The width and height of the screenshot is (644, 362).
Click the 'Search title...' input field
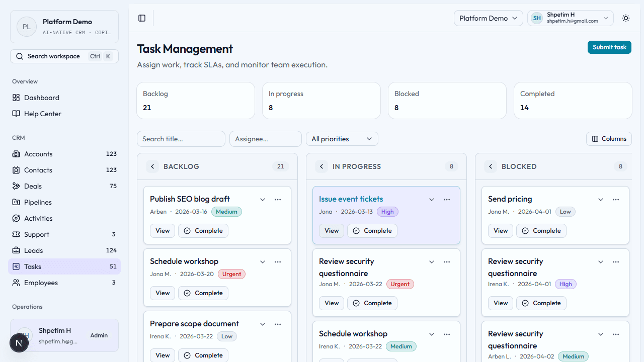(x=181, y=138)
